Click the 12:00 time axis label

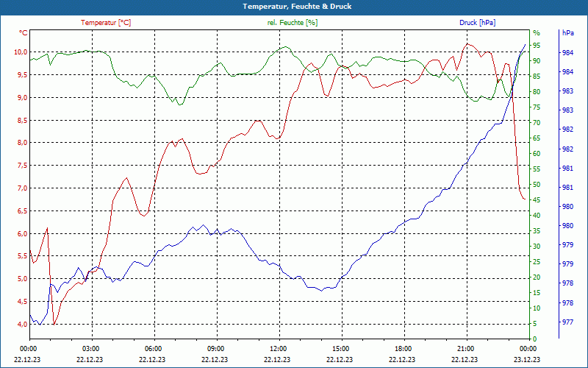277,348
